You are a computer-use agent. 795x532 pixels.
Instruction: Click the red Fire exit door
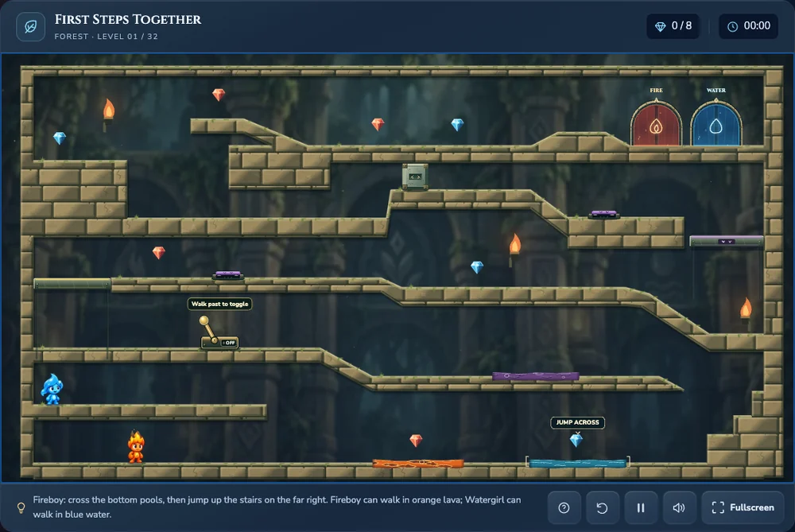656,123
